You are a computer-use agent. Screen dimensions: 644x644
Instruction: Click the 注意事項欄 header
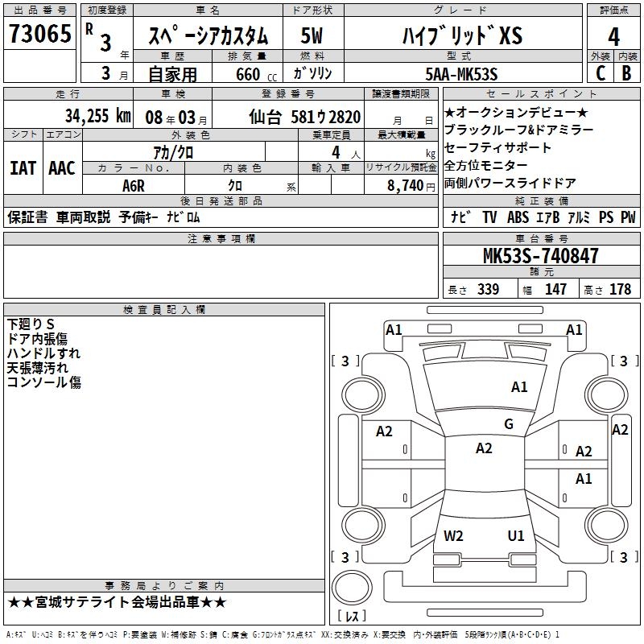tap(221, 238)
